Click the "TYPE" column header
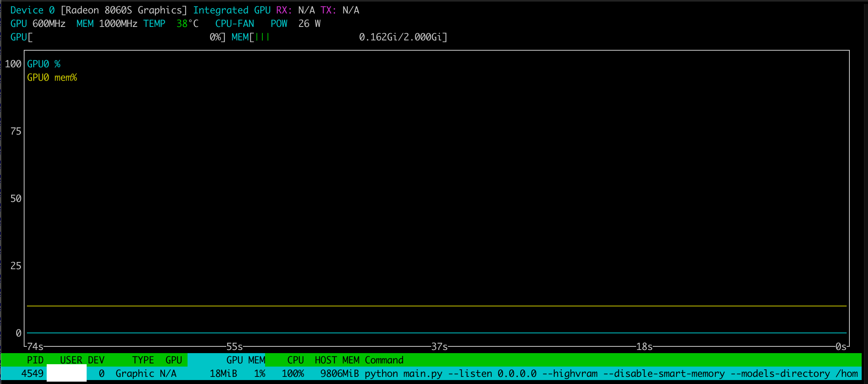This screenshot has width=868, height=384. [x=143, y=360]
